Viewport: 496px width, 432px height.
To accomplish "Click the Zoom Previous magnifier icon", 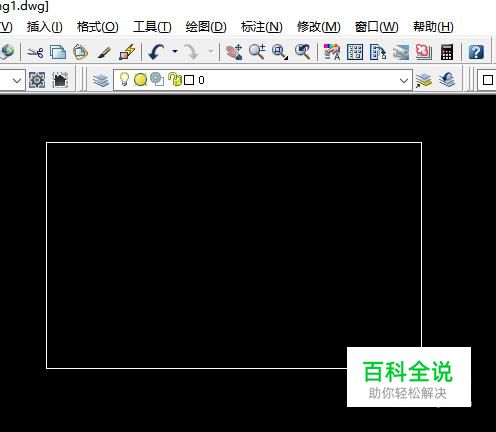I will pos(303,52).
